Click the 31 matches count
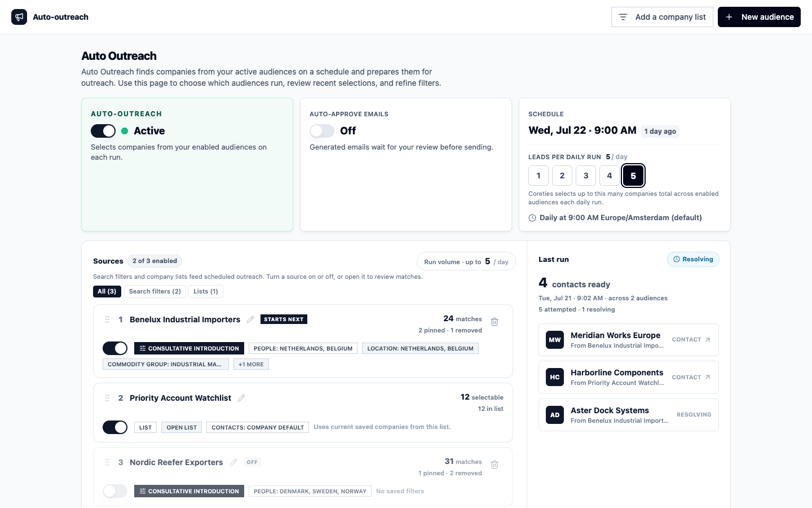 463,462
